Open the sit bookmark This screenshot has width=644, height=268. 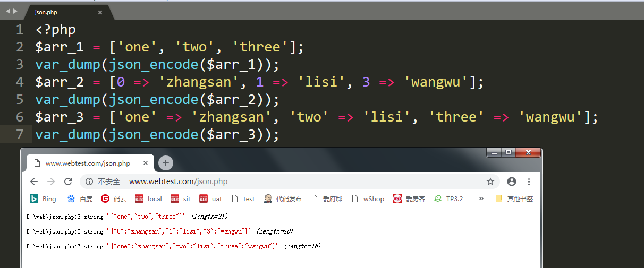[181, 198]
